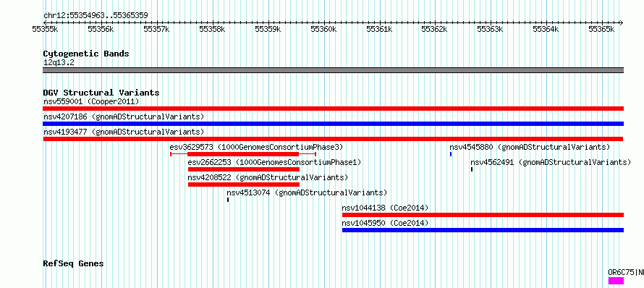Select the nsv1044138 (Coe2014) red bar

click(x=483, y=215)
